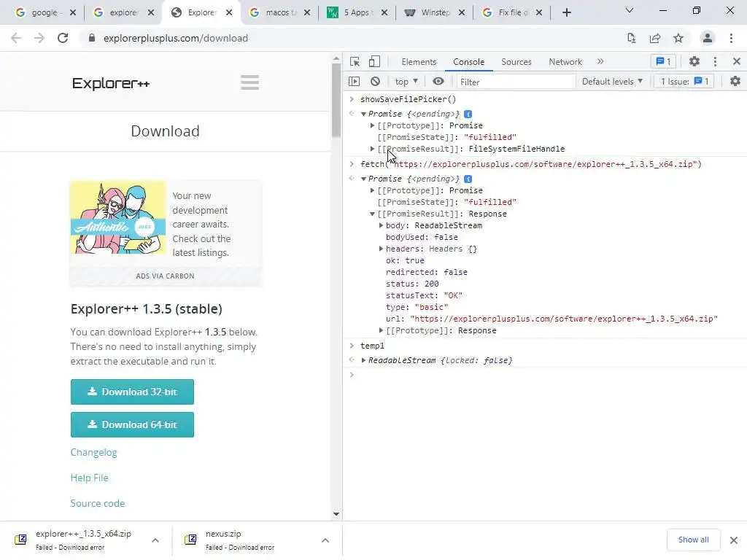Select the inspect element picker icon
The image size is (747, 560).
pos(355,61)
